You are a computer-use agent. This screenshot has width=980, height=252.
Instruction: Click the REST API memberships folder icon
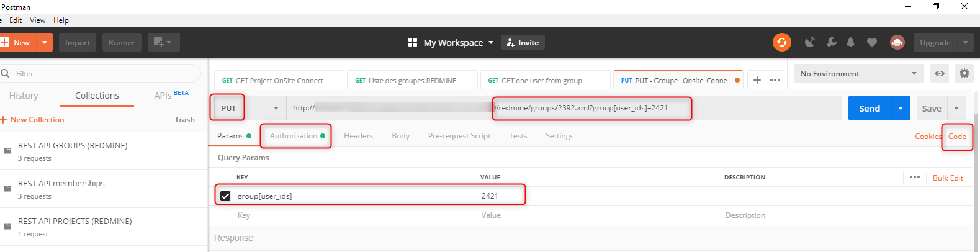pos(7,189)
